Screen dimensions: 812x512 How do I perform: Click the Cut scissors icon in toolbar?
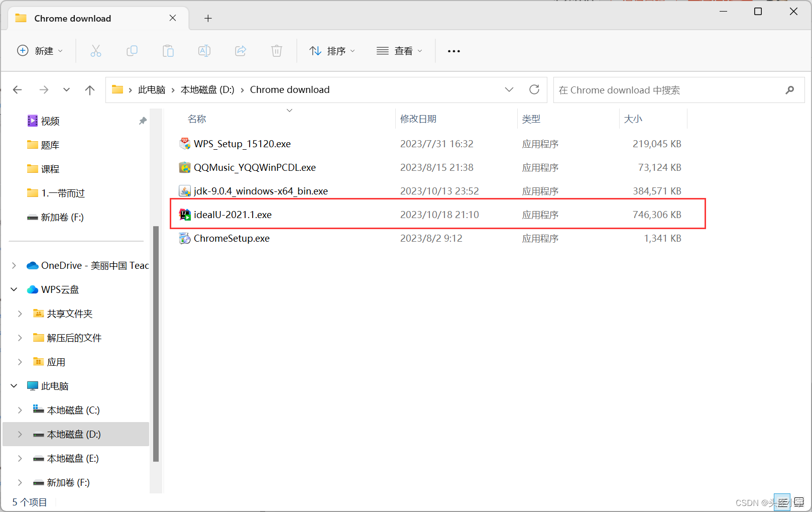96,51
